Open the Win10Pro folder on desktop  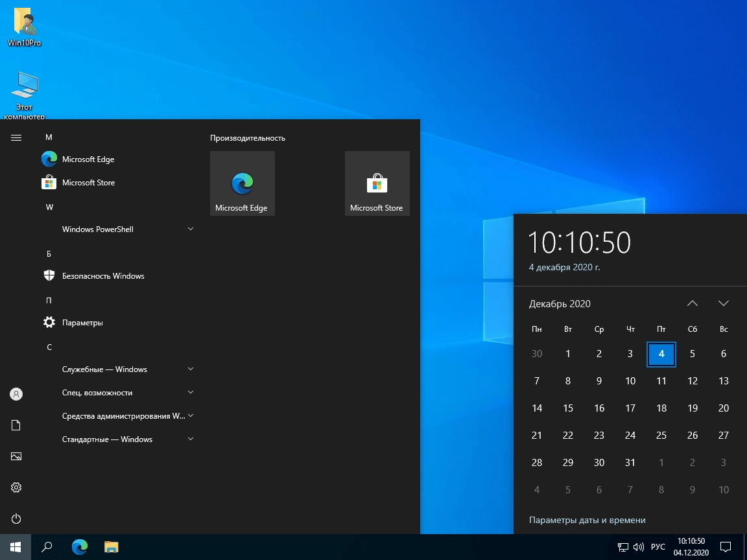pos(24,27)
